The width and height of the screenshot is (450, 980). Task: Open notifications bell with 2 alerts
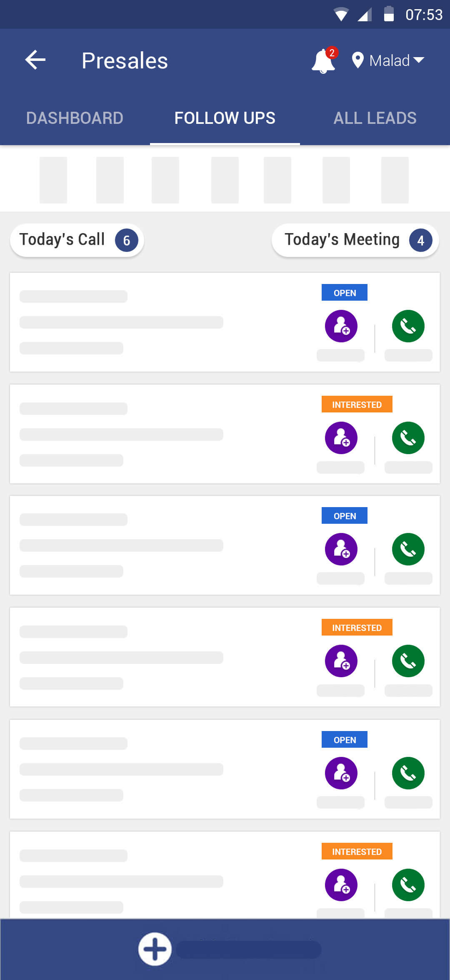click(x=324, y=61)
